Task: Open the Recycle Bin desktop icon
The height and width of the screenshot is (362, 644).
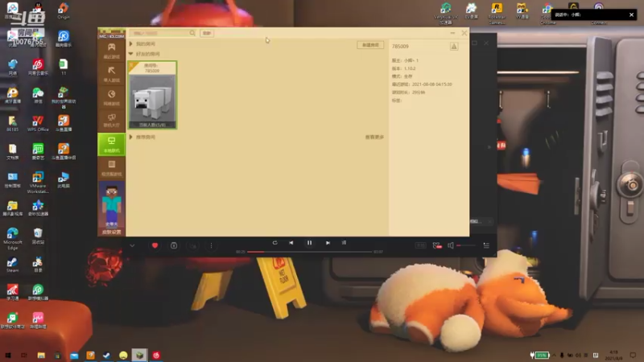Action: tap(38, 236)
